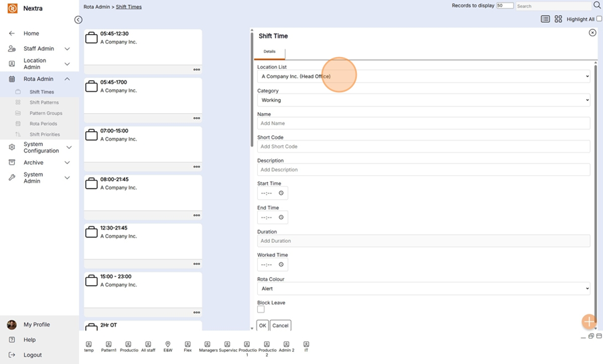603x364 pixels.
Task: Click the Duration field
Action: tap(423, 241)
